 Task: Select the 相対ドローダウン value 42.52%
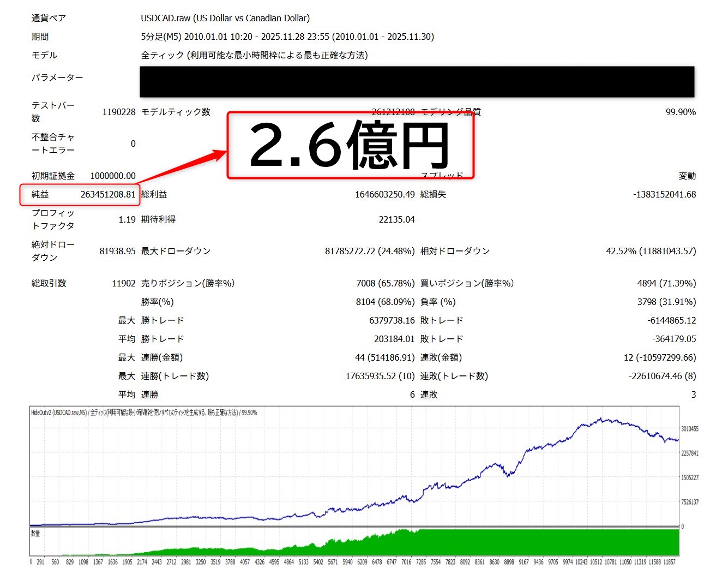point(651,251)
